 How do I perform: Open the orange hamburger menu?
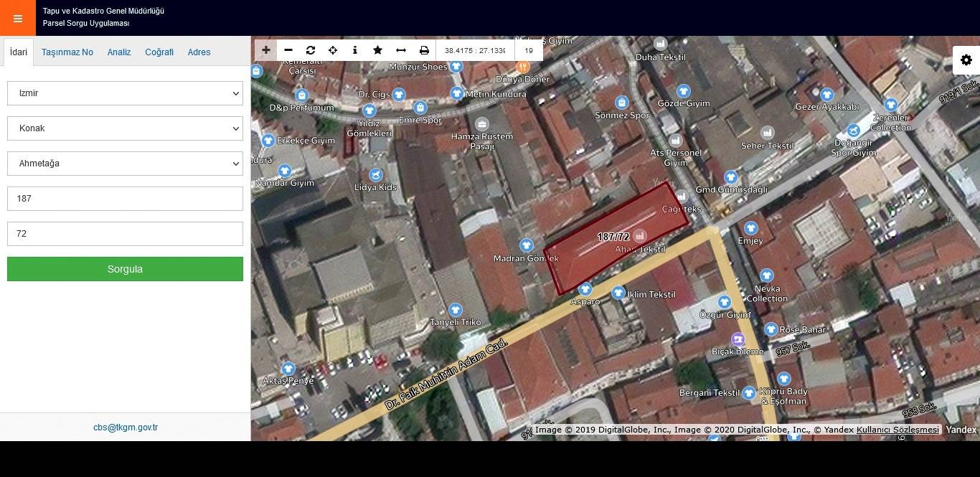[x=18, y=19]
